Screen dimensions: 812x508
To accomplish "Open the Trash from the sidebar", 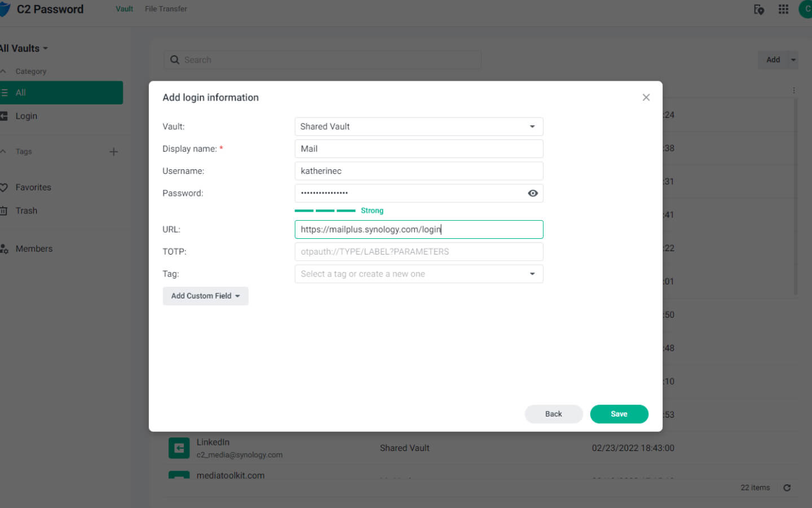I will point(27,211).
